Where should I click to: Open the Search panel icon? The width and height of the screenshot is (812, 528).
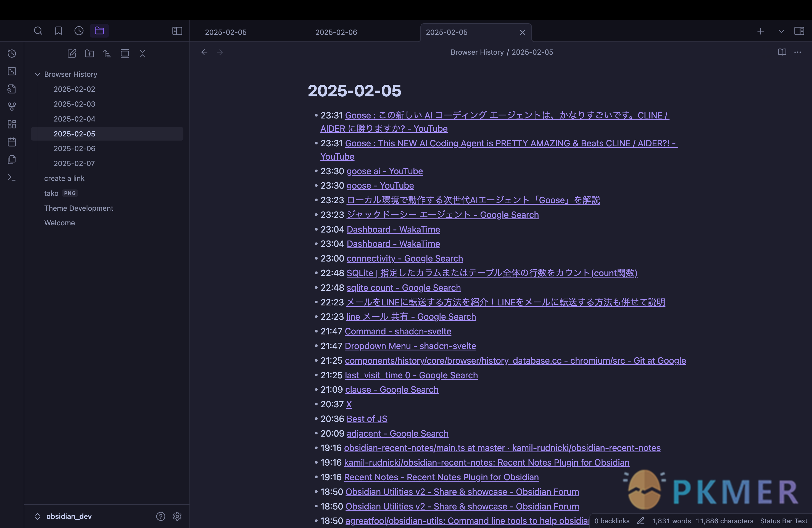tap(38, 31)
